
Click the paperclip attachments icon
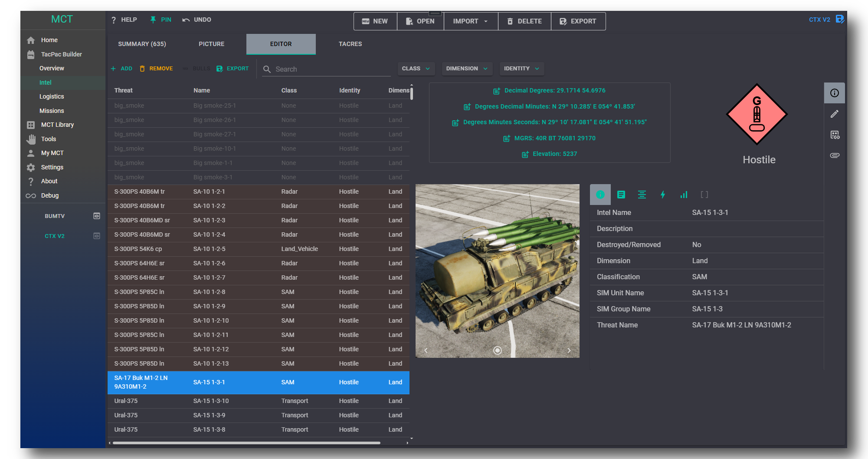pos(834,155)
